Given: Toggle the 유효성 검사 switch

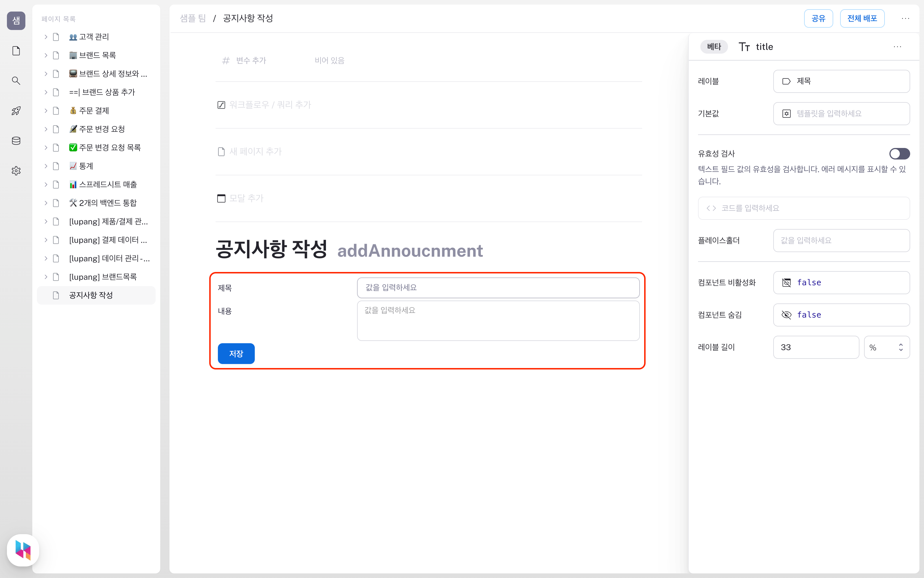Looking at the screenshot, I should (899, 154).
